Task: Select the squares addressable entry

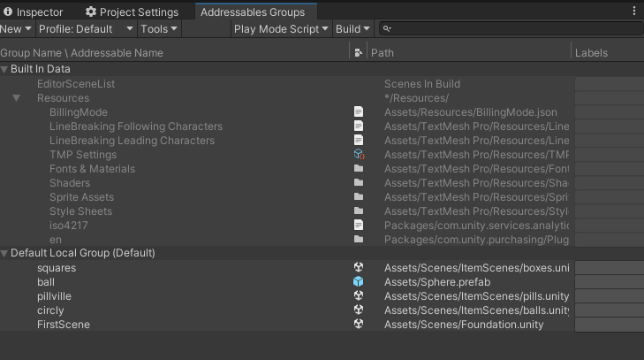Action: 57,268
